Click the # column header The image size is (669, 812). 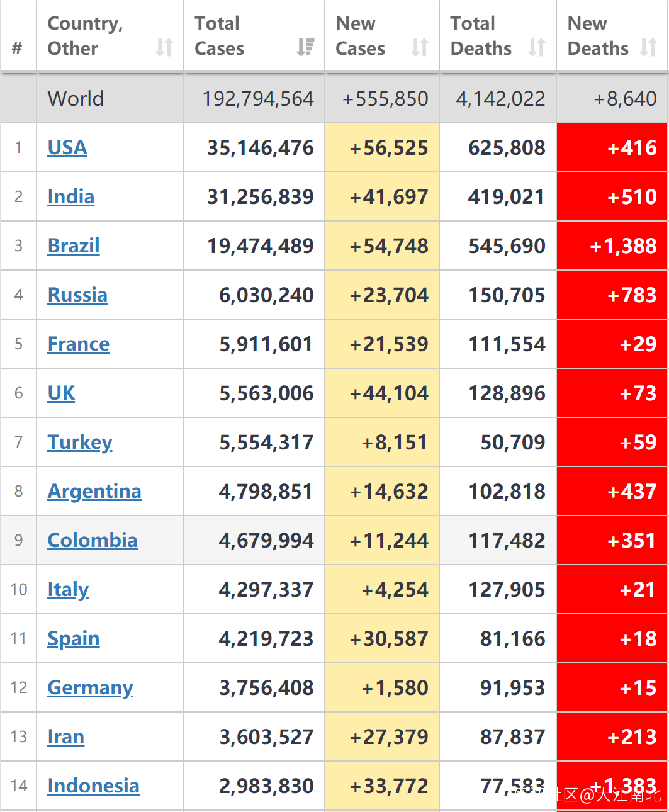point(18,47)
